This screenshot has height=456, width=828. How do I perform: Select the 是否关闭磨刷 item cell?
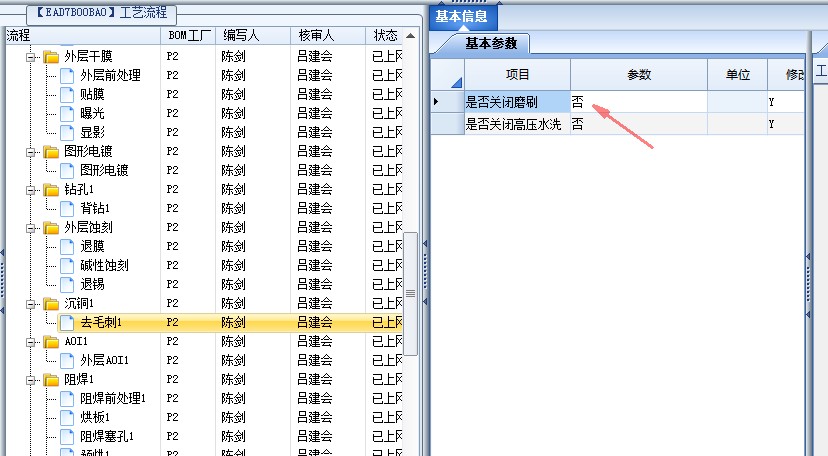pos(517,101)
